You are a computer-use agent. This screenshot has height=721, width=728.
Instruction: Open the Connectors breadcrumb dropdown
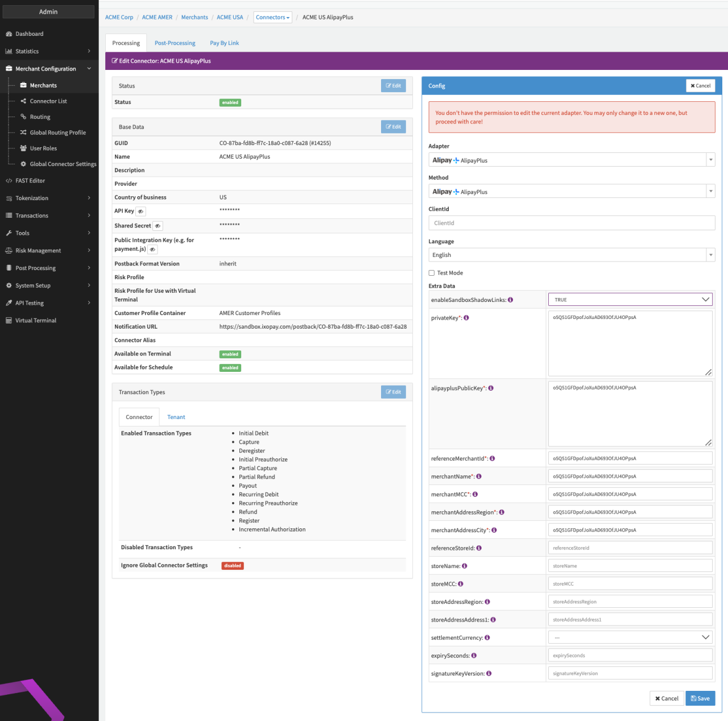272,18
